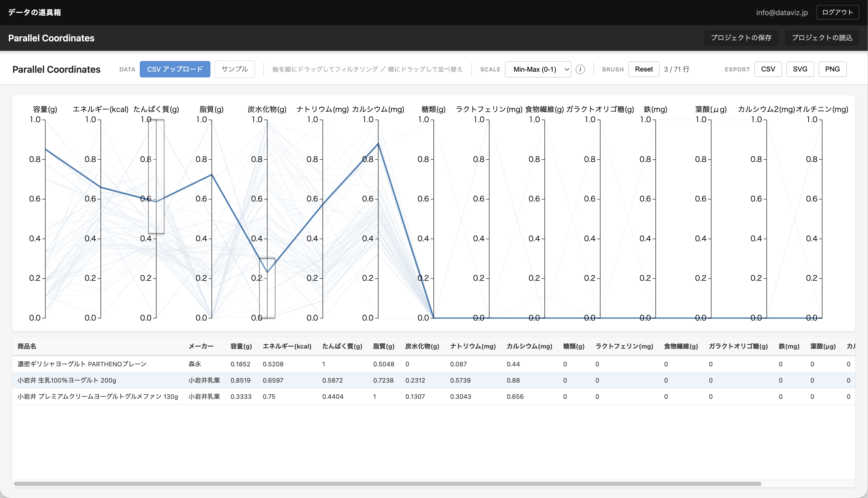Click the データの道具箱 site title
This screenshot has width=868, height=498.
pos(35,12)
